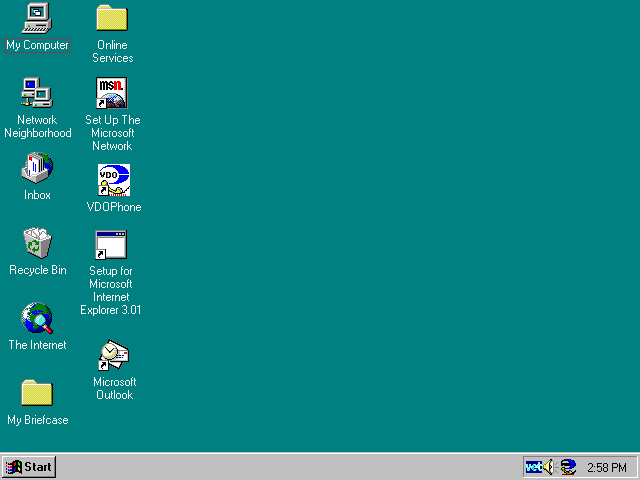Click the vet antivirus tray icon
The width and height of the screenshot is (640, 480).
point(533,467)
